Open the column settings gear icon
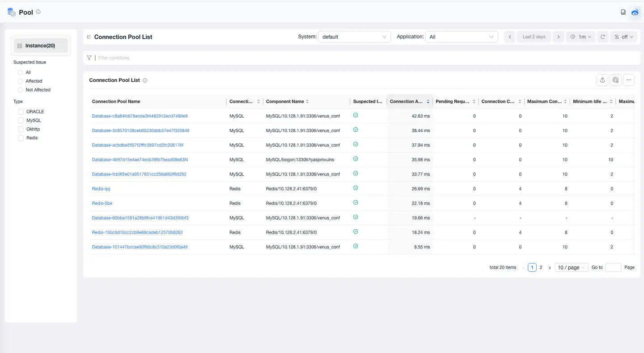The height and width of the screenshot is (353, 644). (x=616, y=80)
